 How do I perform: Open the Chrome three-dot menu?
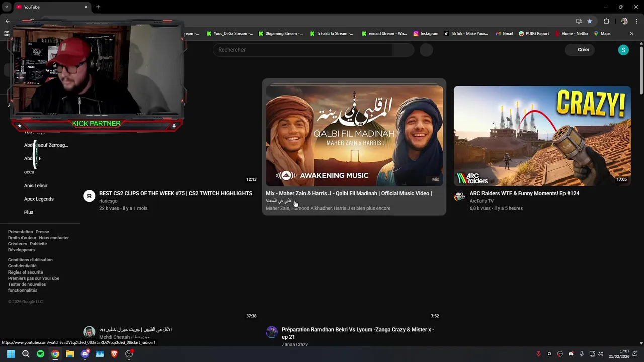[637, 21]
